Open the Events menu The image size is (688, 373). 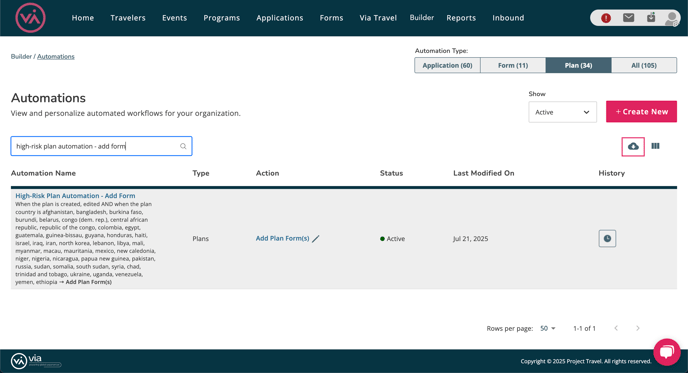point(174,18)
